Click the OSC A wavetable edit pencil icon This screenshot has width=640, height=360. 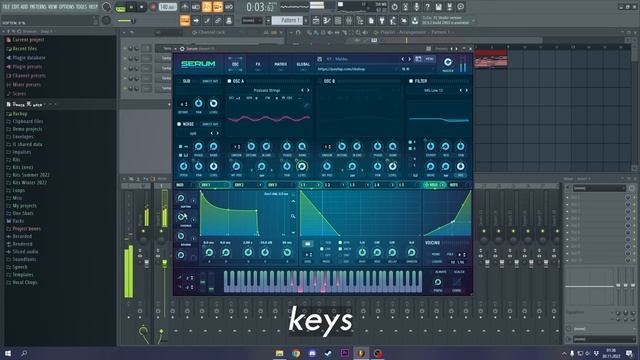306,105
